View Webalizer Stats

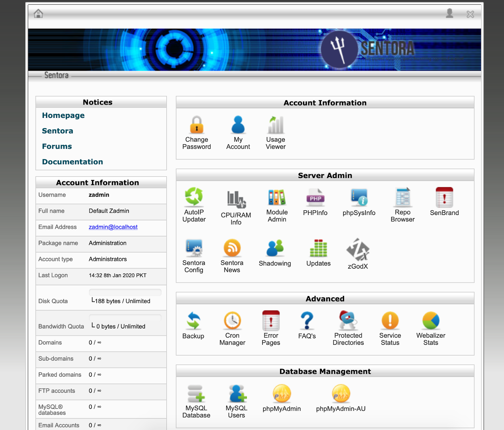(x=431, y=328)
